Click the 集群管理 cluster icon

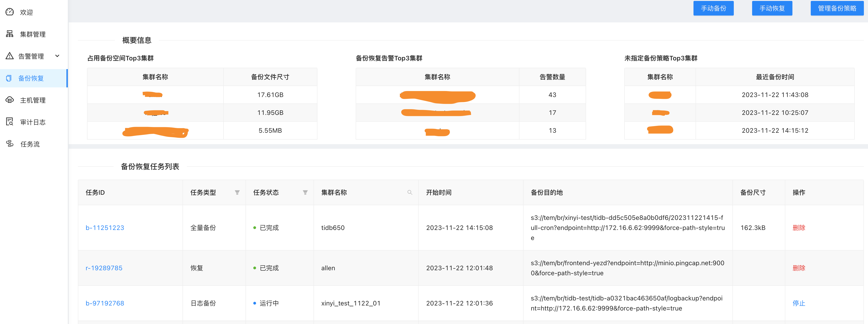(x=10, y=34)
